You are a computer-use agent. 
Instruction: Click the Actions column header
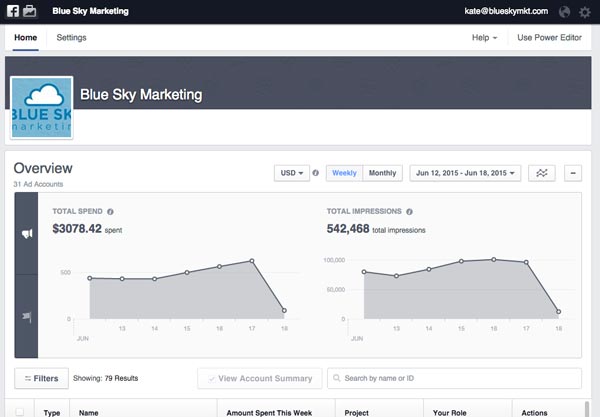pos(534,413)
